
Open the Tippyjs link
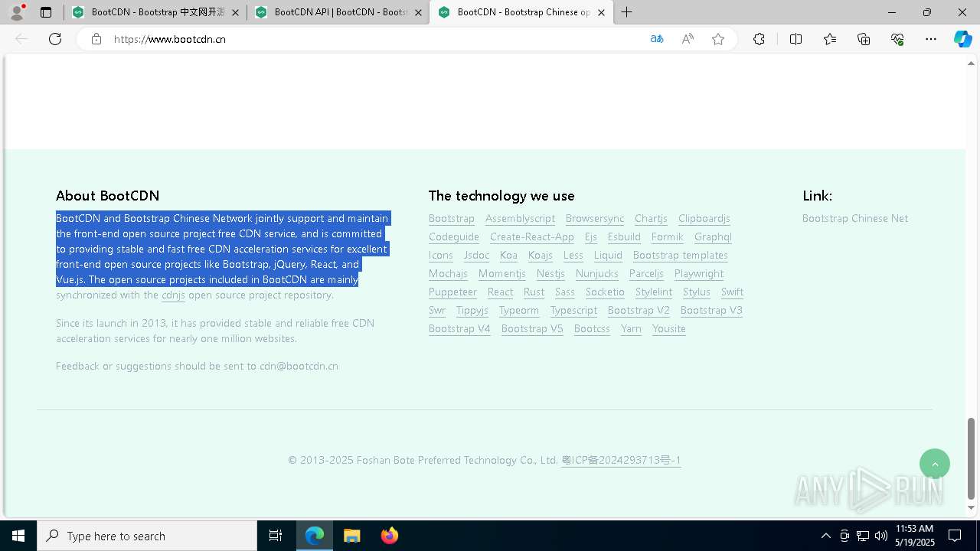[472, 311]
